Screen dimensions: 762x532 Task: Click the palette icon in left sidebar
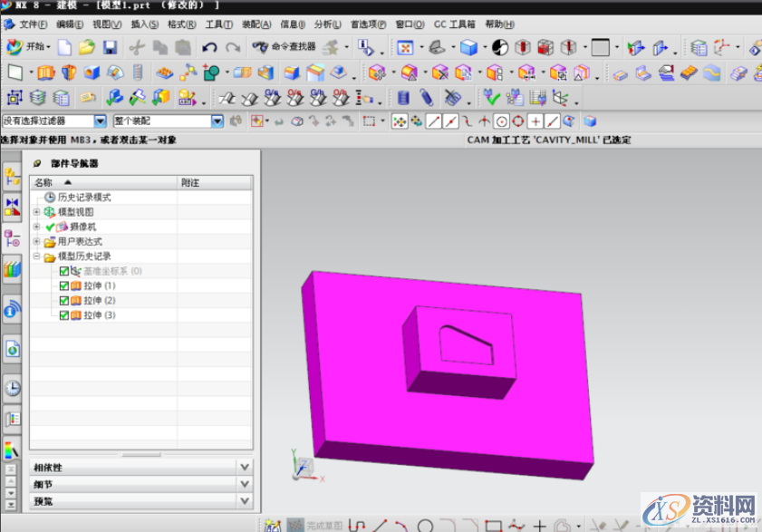pos(12,449)
